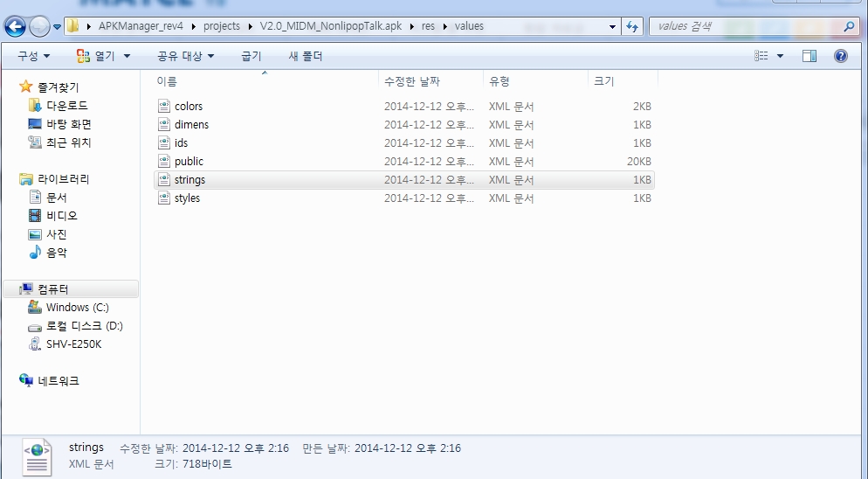The image size is (868, 479).
Task: Sort files by 이름 column header
Action: click(x=167, y=81)
